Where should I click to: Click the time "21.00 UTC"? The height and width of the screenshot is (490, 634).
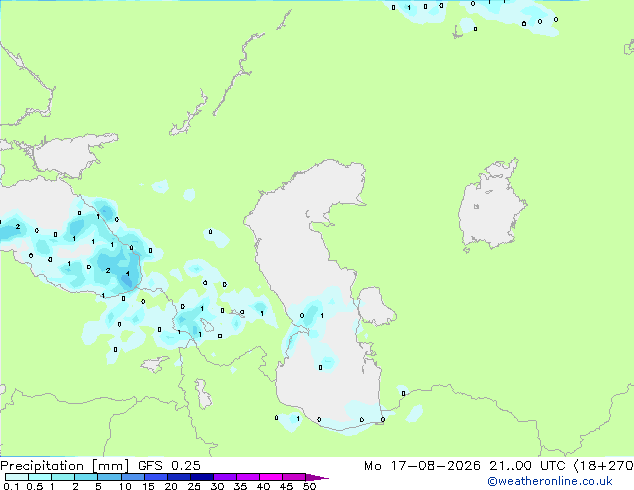tap(527, 466)
